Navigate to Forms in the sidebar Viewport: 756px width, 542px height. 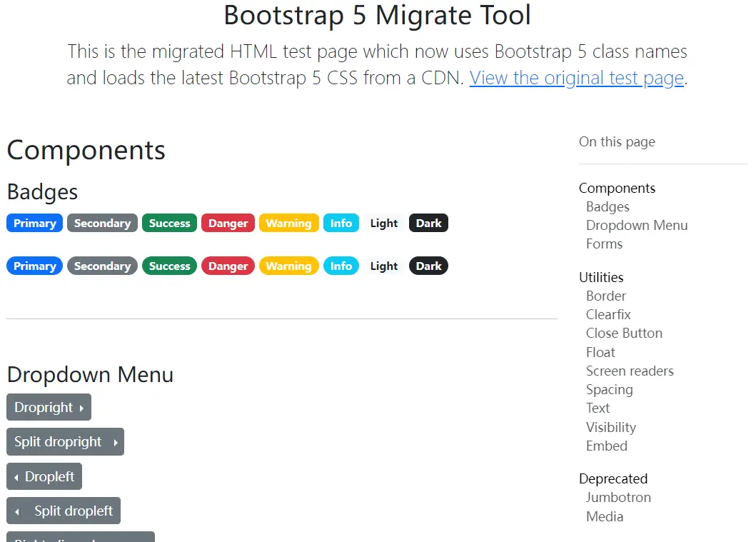(605, 244)
